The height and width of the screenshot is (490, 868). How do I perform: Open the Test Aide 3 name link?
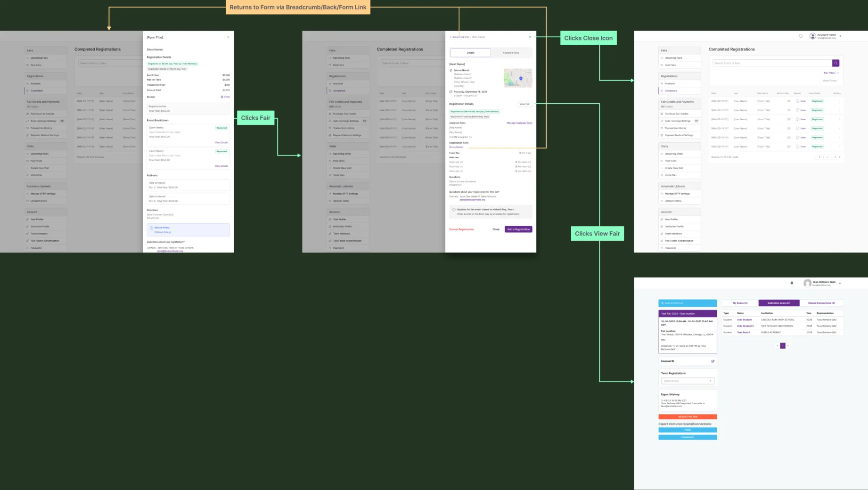743,333
